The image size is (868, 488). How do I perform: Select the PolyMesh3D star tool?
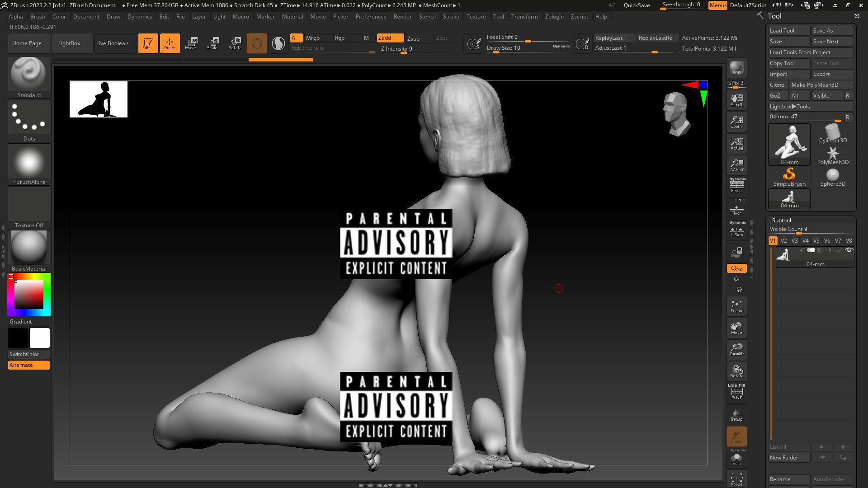click(x=832, y=155)
